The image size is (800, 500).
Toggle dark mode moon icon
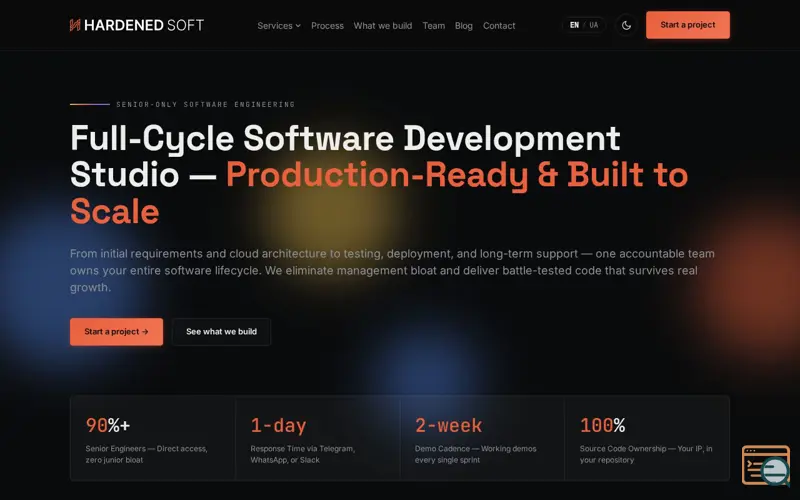pyautogui.click(x=626, y=25)
